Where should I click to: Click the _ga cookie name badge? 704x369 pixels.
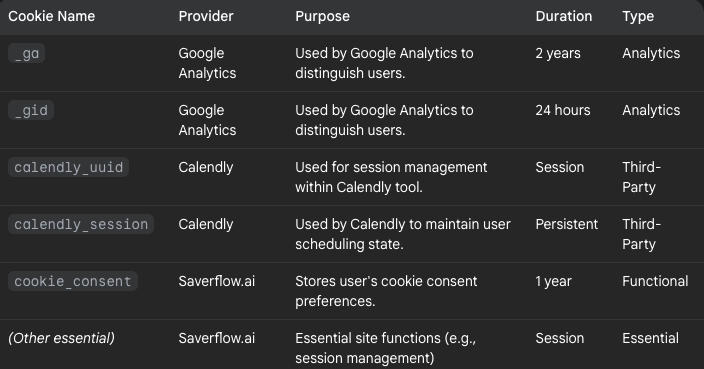click(x=26, y=53)
